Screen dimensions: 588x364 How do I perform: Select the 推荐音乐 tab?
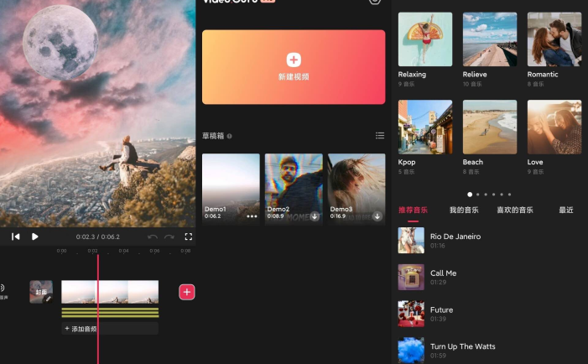point(413,210)
